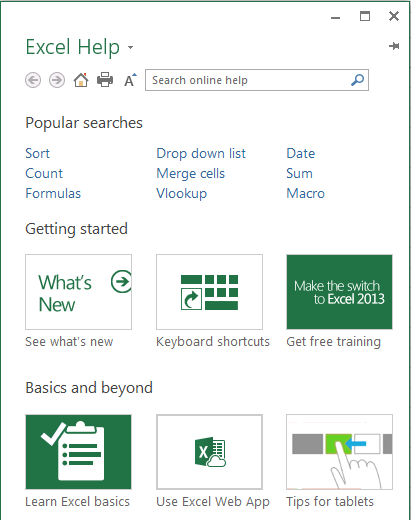Open the Sort popular search
Screen dimensions: 411x520
coord(37,153)
